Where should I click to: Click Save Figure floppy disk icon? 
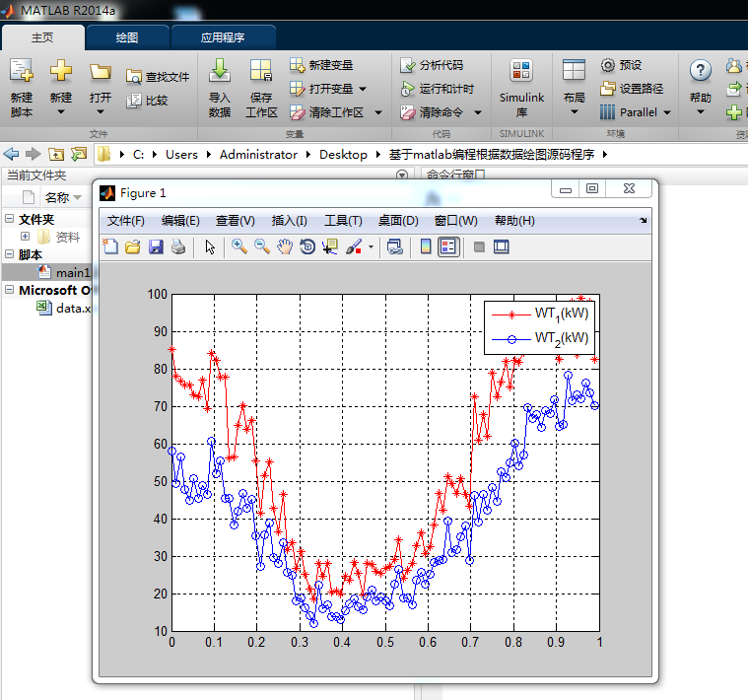[156, 246]
